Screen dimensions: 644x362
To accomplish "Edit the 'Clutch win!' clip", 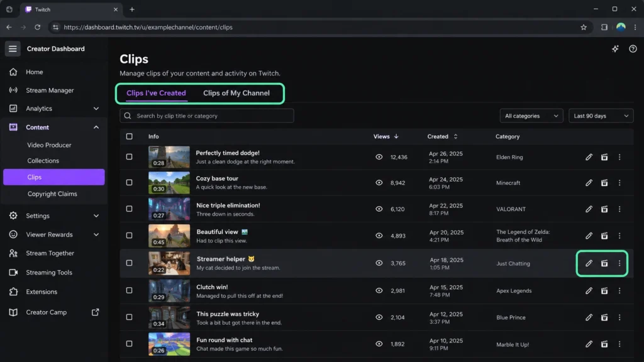I will [x=589, y=290].
